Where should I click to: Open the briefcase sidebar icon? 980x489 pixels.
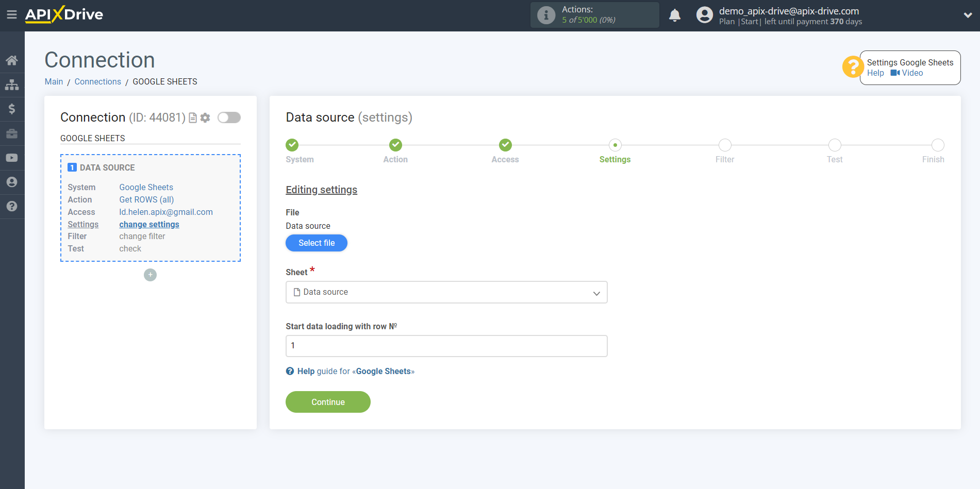click(12, 133)
